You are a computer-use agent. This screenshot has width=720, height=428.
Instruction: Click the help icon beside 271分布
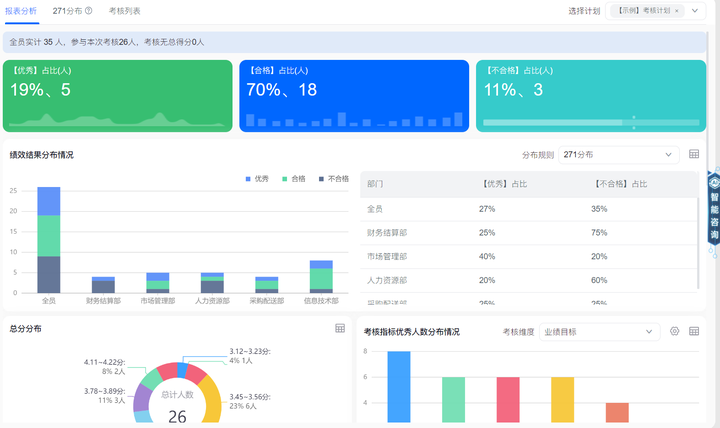pos(89,11)
